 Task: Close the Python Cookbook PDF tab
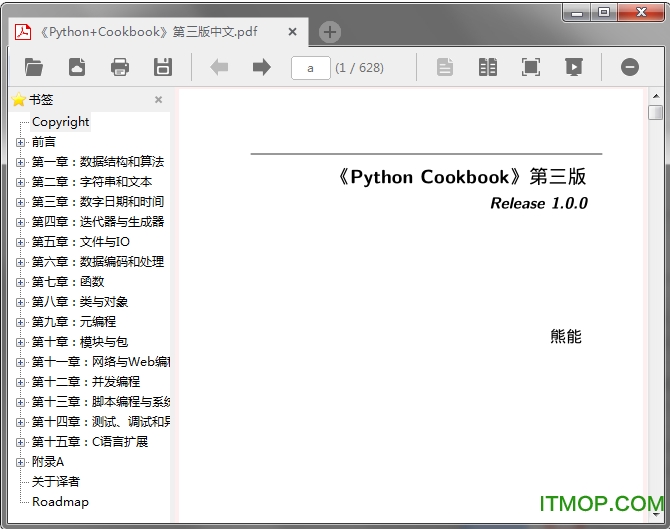click(292, 32)
